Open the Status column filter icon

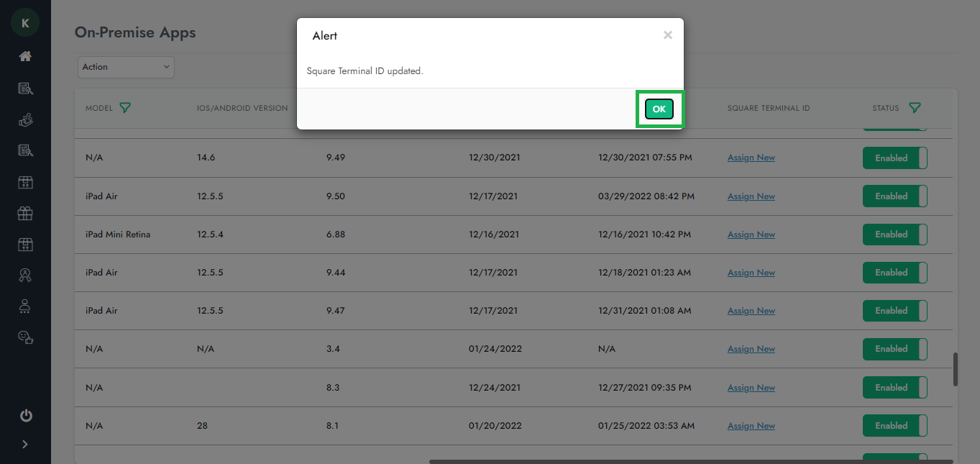click(x=915, y=108)
